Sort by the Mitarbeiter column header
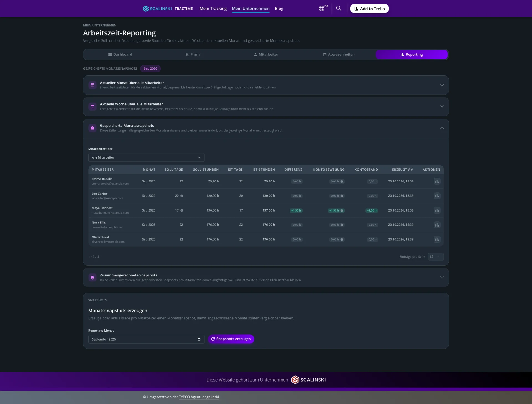The height and width of the screenshot is (404, 532). coord(103,169)
